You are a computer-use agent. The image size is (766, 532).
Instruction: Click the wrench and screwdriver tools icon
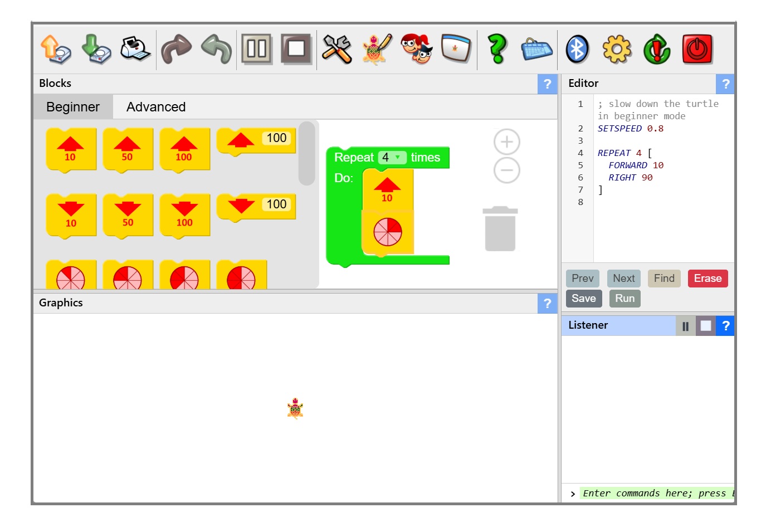pyautogui.click(x=336, y=50)
